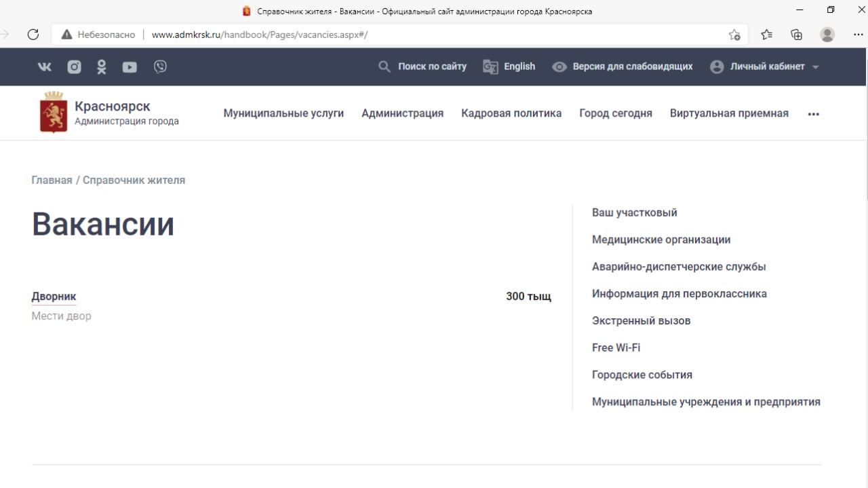Open the VK social network icon

[x=44, y=67]
